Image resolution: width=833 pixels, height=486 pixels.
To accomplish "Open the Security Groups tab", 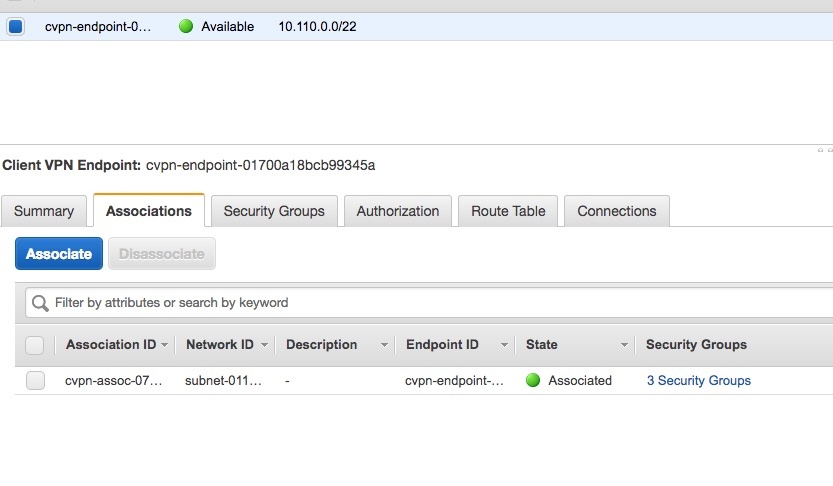I will click(274, 211).
